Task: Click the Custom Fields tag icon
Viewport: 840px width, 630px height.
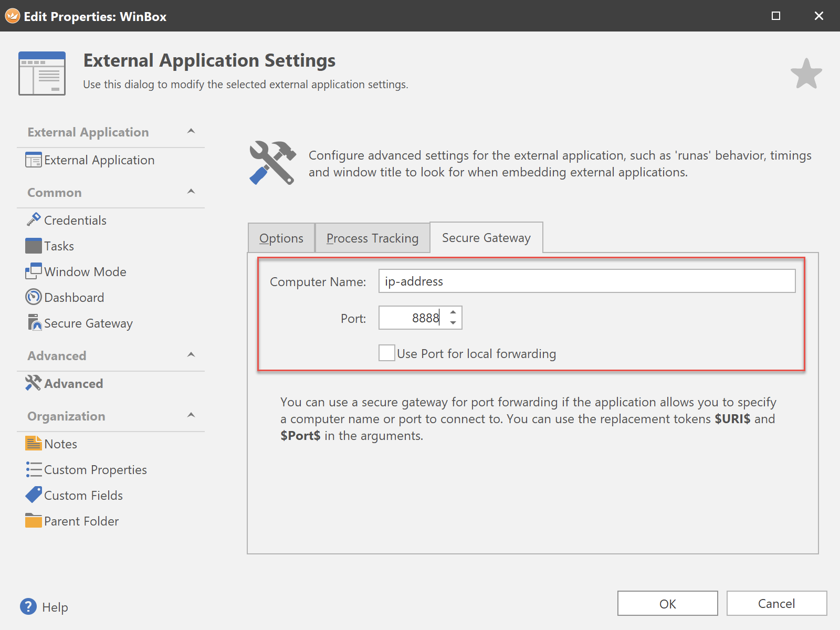Action: tap(34, 495)
